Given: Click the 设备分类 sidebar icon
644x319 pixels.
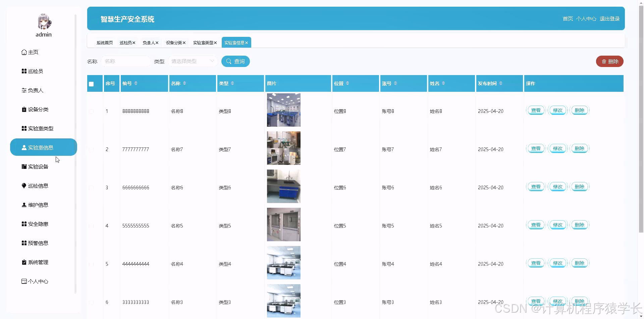Looking at the screenshot, I should [x=24, y=110].
